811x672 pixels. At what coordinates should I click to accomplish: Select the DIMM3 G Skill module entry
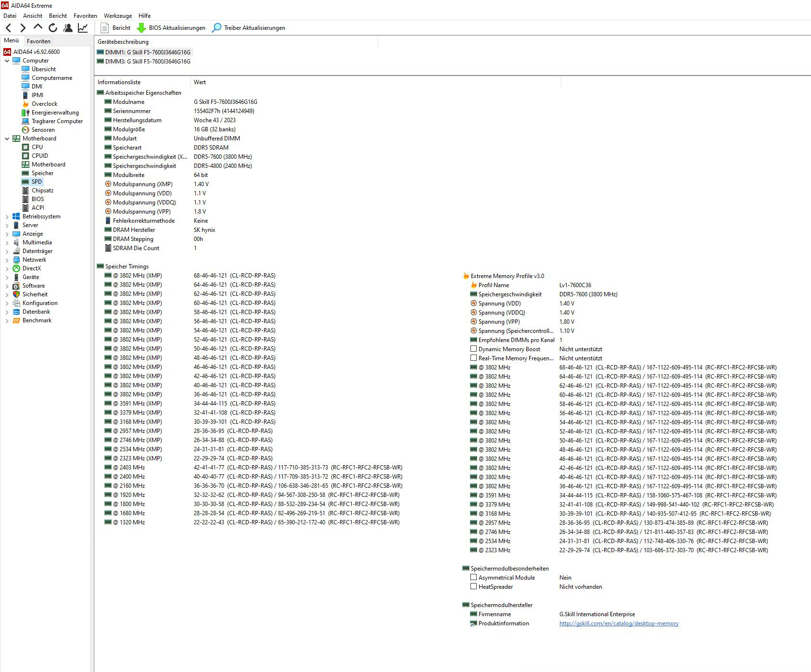(x=147, y=62)
